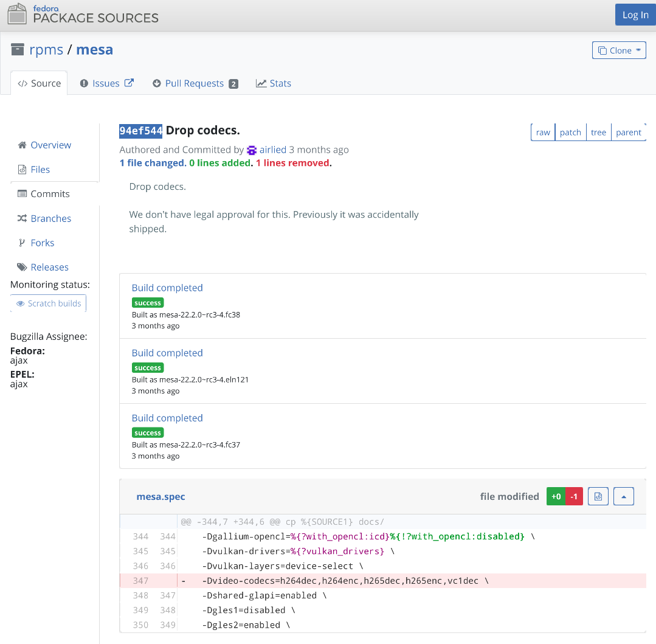Browse the tree at this commit
Viewport: 656px width, 644px height.
598,132
